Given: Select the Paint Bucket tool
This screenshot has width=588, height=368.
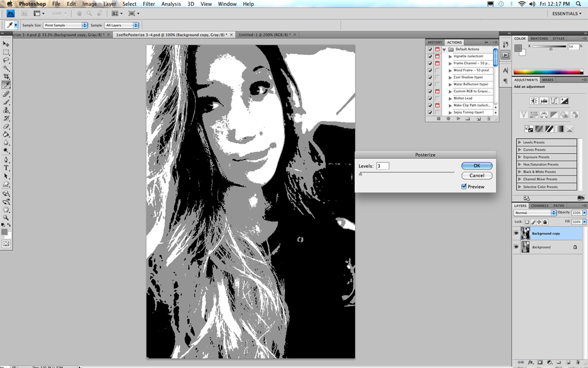Looking at the screenshot, I should [x=6, y=134].
